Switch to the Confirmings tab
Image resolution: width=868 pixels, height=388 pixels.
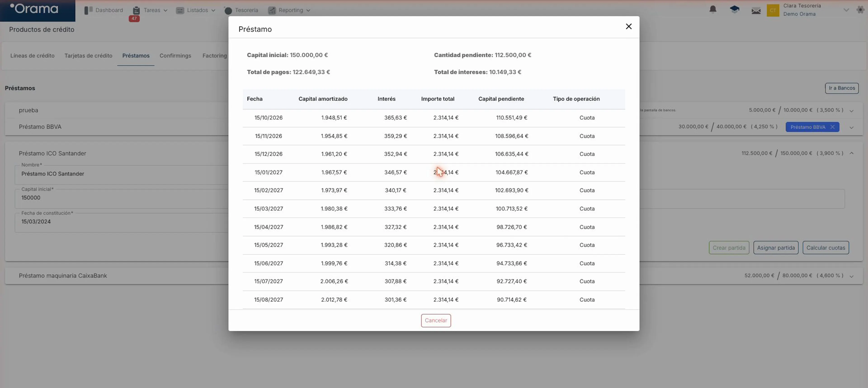(x=175, y=56)
